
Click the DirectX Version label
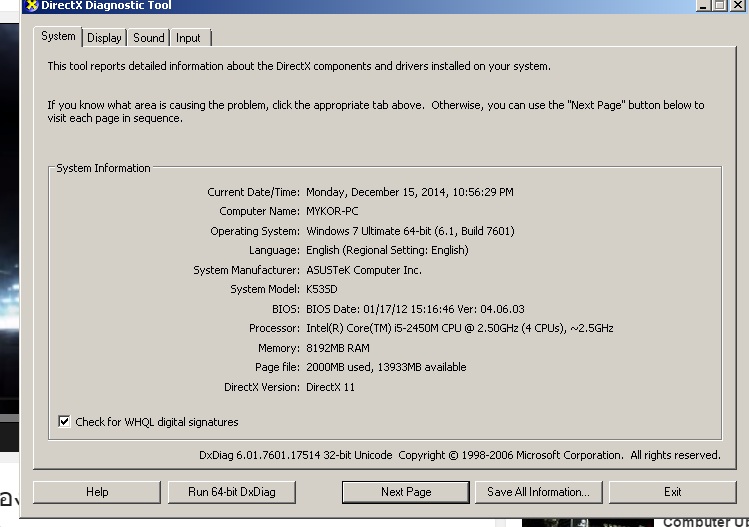[262, 387]
